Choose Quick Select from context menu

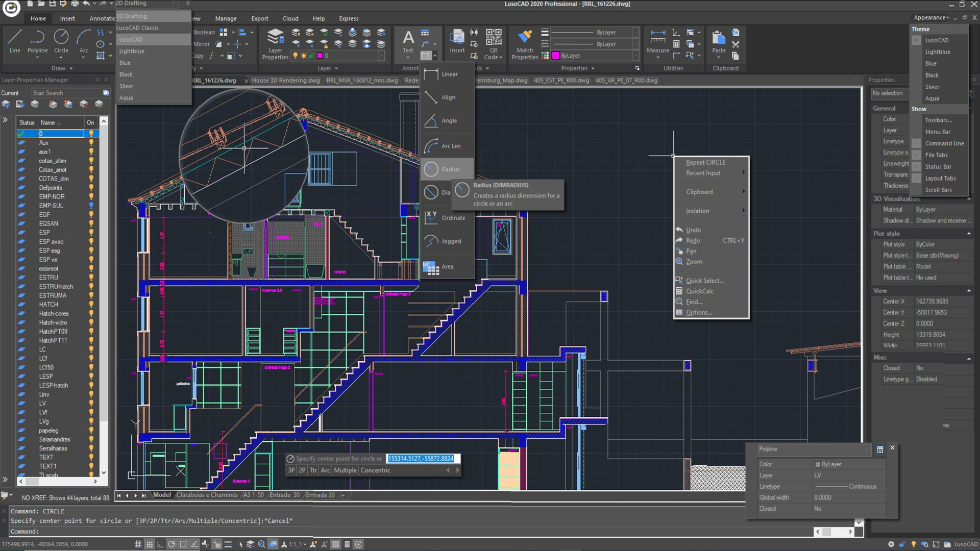704,281
